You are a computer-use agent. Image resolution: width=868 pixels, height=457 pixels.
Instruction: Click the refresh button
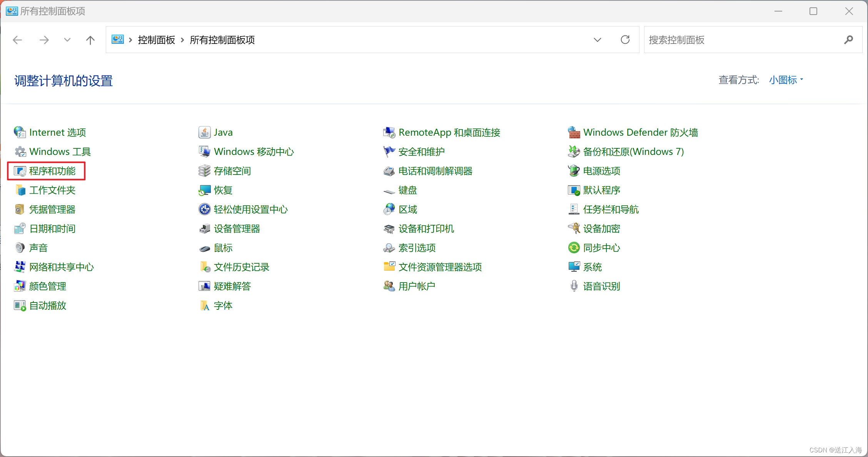[x=625, y=40]
